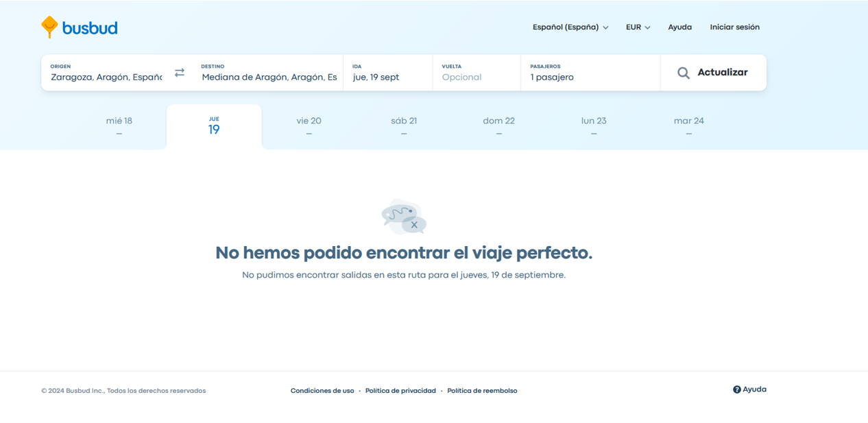Open the Política de privacidad link
The height and width of the screenshot is (423, 868).
[400, 391]
